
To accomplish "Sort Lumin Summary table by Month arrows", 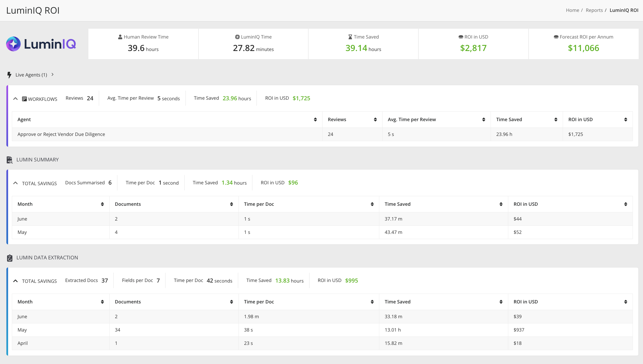I will tap(102, 204).
